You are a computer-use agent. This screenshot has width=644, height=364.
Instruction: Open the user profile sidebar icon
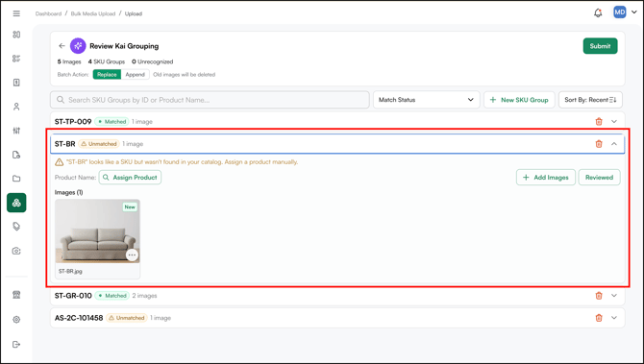(16, 107)
